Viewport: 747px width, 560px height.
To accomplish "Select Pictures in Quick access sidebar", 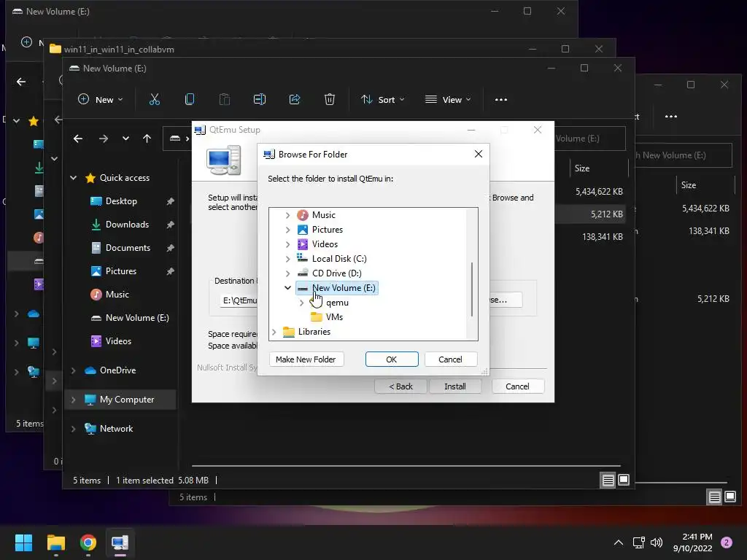I will [120, 271].
